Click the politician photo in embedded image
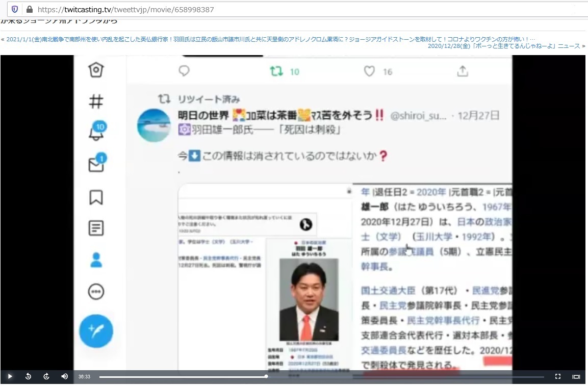 pyautogui.click(x=309, y=300)
